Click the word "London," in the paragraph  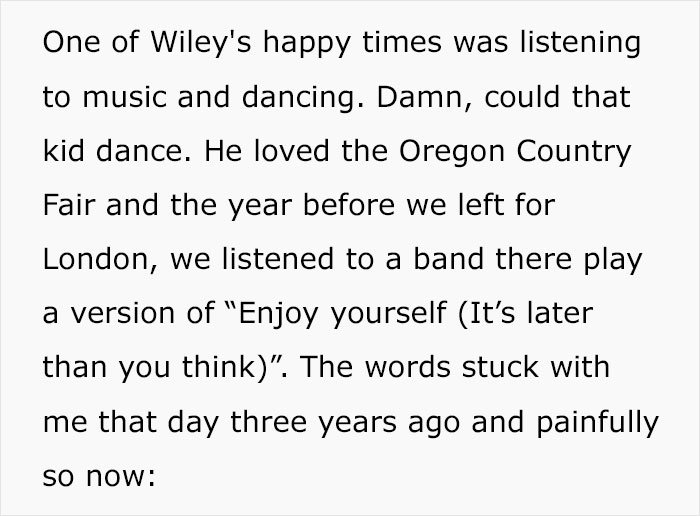pyautogui.click(x=100, y=260)
